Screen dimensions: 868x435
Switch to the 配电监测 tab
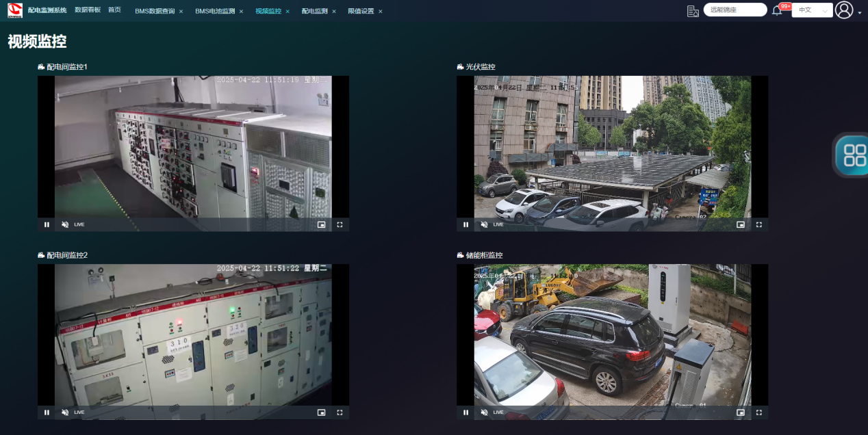click(314, 11)
